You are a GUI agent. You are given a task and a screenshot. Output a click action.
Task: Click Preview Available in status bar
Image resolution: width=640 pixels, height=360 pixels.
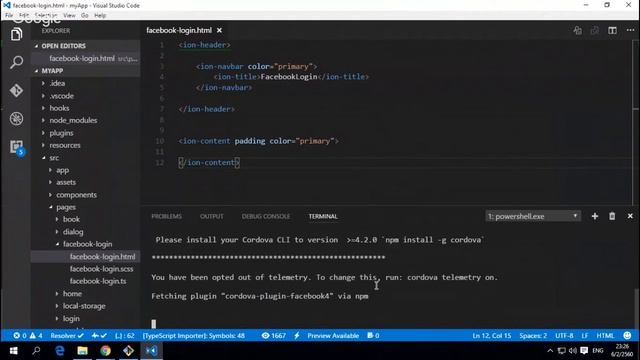333,336
